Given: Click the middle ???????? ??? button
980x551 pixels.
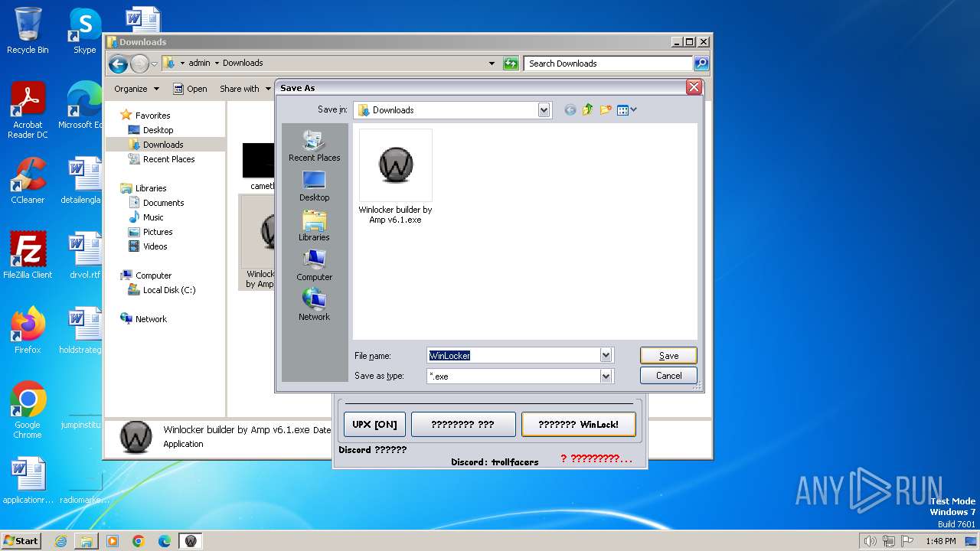Looking at the screenshot, I should tap(463, 424).
